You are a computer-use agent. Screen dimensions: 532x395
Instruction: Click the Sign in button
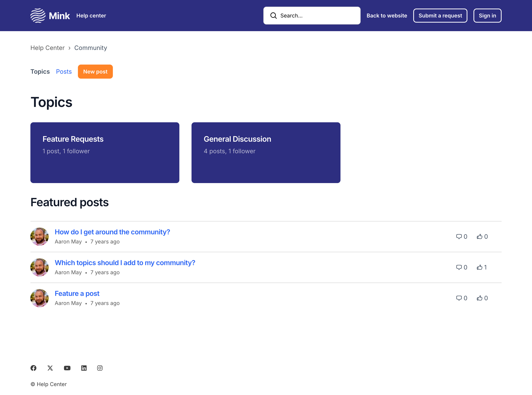[487, 16]
